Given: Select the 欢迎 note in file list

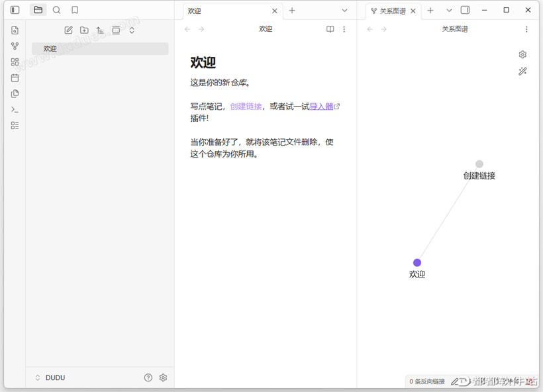Looking at the screenshot, I should pyautogui.click(x=100, y=48).
